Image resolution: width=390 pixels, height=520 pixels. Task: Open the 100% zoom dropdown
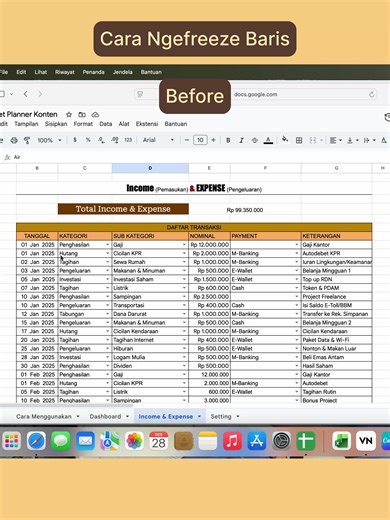tap(49, 140)
